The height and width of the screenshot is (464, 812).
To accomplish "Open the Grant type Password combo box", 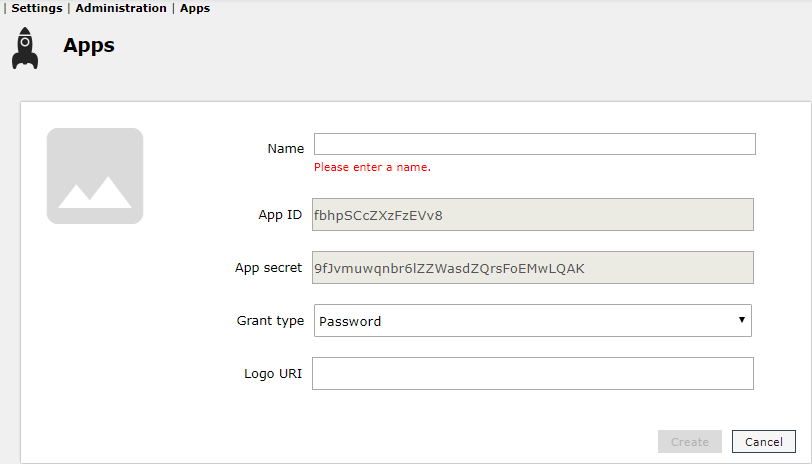I will tap(533, 321).
